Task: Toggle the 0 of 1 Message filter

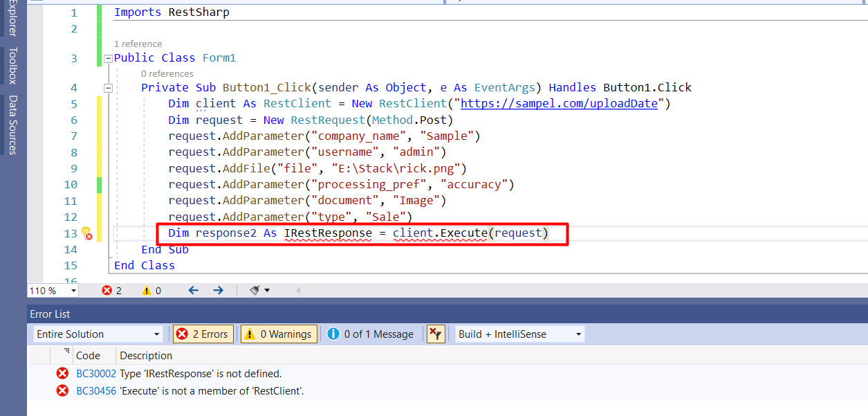Action: (x=371, y=334)
